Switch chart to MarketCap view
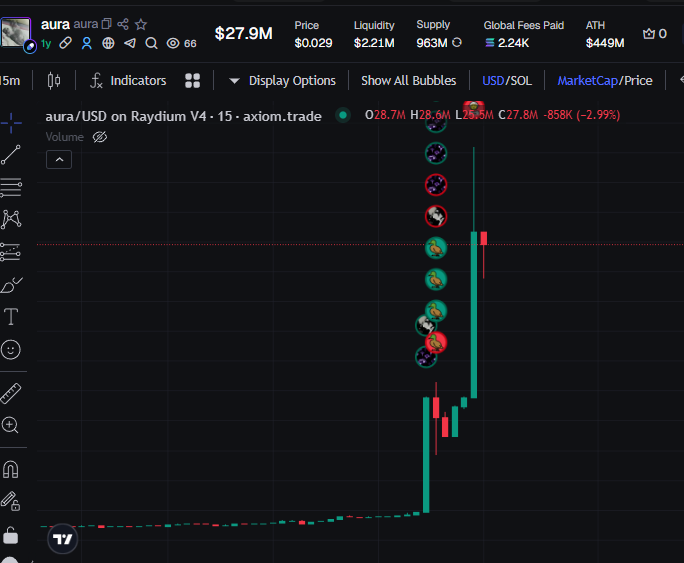The image size is (684, 563). (x=588, y=81)
